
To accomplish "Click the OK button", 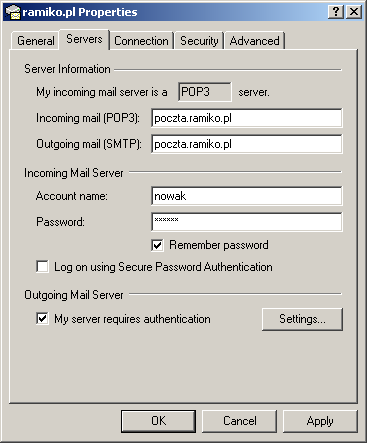I will click(x=158, y=421).
